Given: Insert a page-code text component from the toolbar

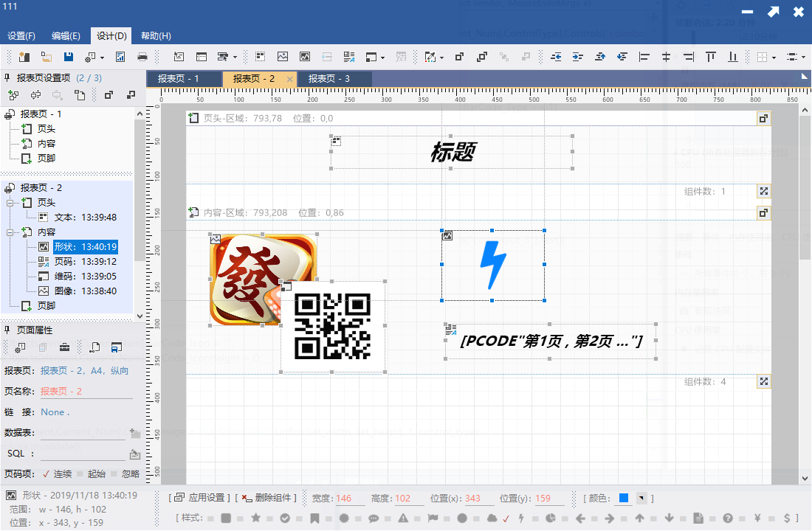Looking at the screenshot, I should point(349,57).
